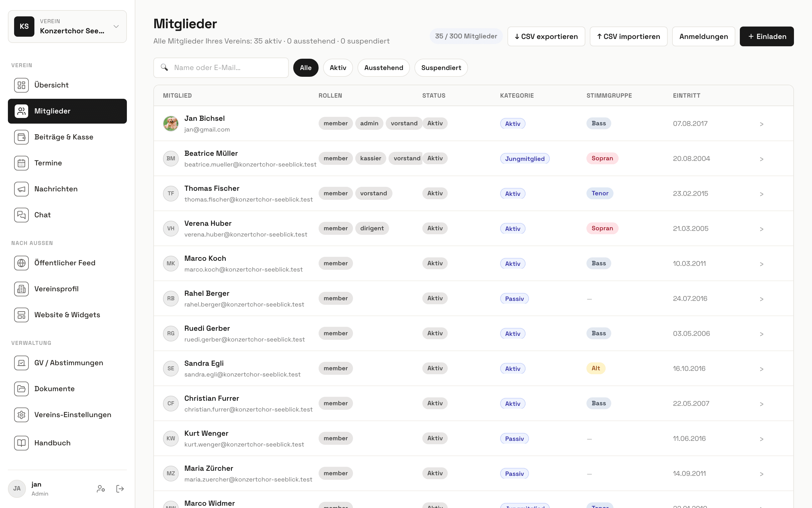Click the kassier role tag for Beatrice Müller
Screen dimensions: 812x508
click(x=370, y=158)
